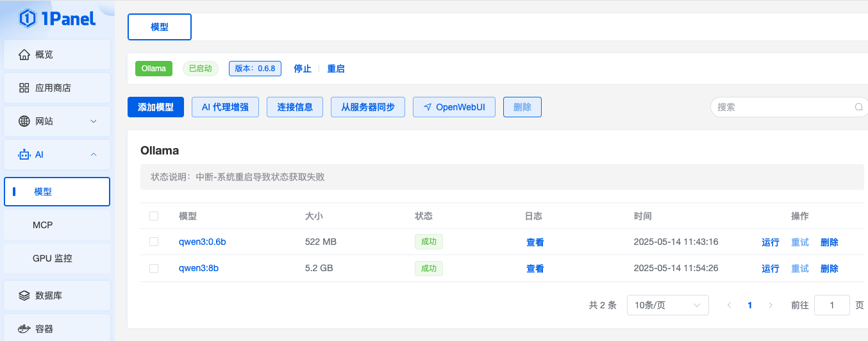The image size is (868, 341).
Task: Open the 应用商店 app store icon
Action: (24, 88)
